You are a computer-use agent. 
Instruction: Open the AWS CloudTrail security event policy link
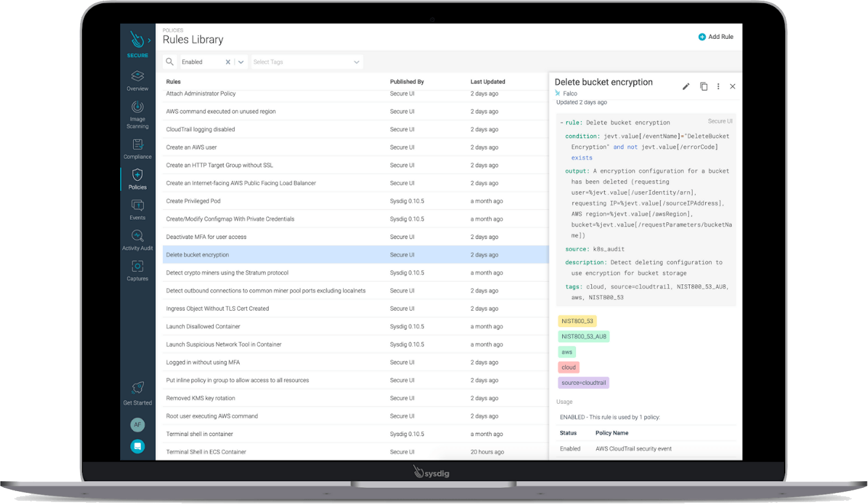pyautogui.click(x=632, y=448)
